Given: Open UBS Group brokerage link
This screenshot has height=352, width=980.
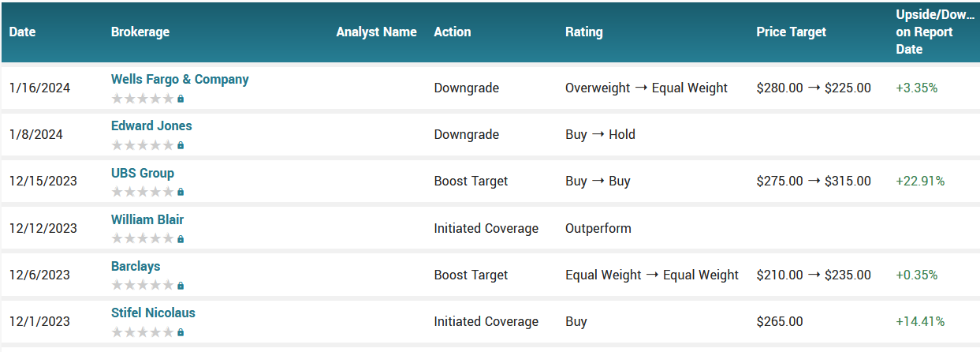Looking at the screenshot, I should tap(143, 173).
